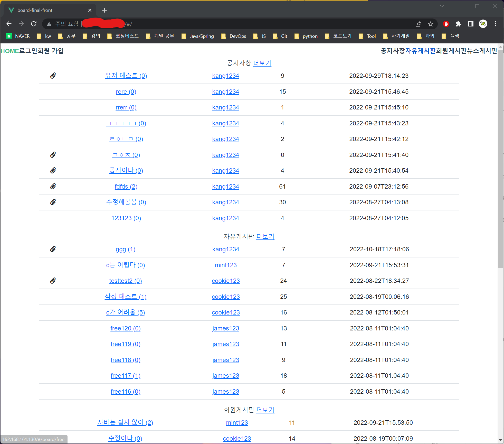Open the Extensions puzzle icon

point(458,24)
